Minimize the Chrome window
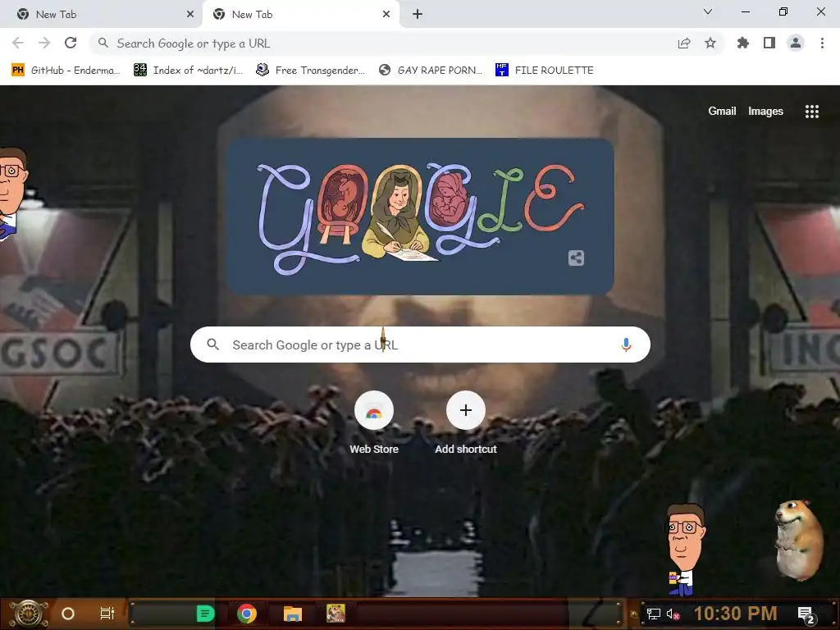 745,11
